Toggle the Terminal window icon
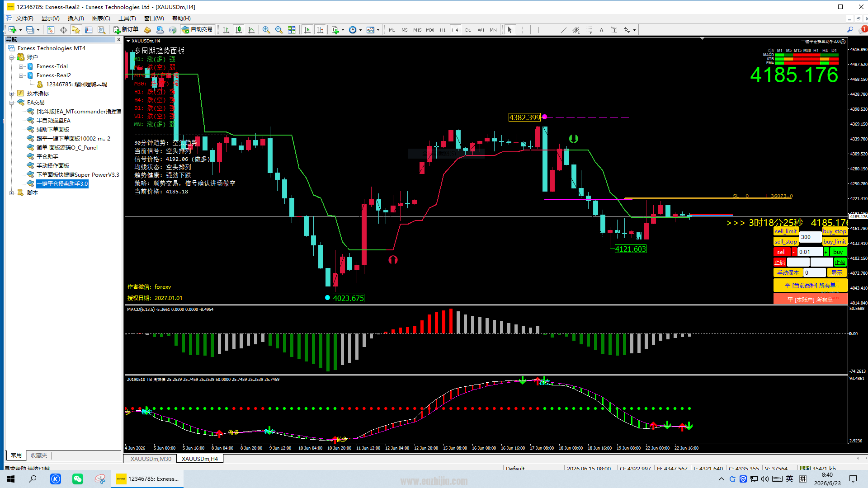 (89, 30)
